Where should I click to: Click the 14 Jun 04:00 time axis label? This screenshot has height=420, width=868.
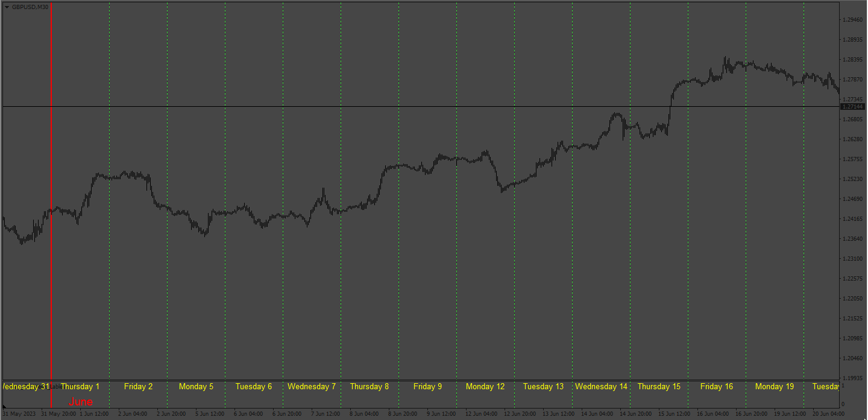coord(597,414)
